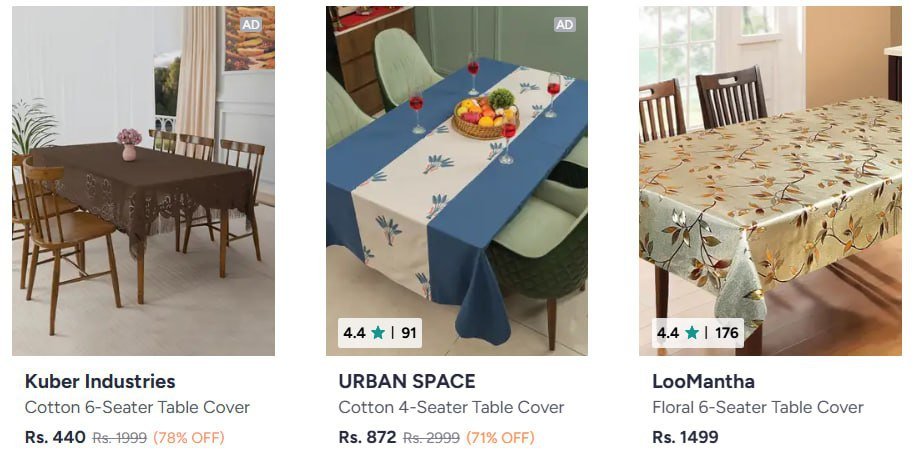Image resolution: width=916 pixels, height=461 pixels.
Task: Open Cotton 6-Seater Table Cover title
Action: click(x=137, y=408)
